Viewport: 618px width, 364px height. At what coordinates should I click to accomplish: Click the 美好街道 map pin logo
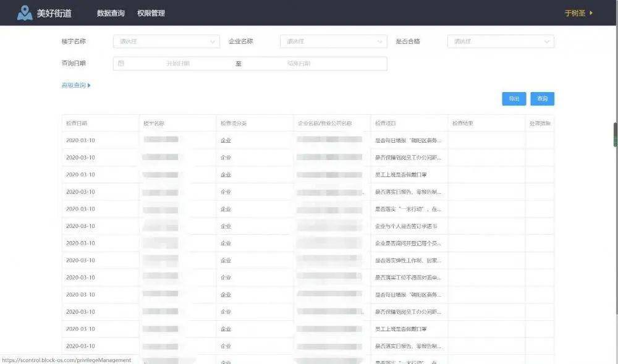pos(25,12)
